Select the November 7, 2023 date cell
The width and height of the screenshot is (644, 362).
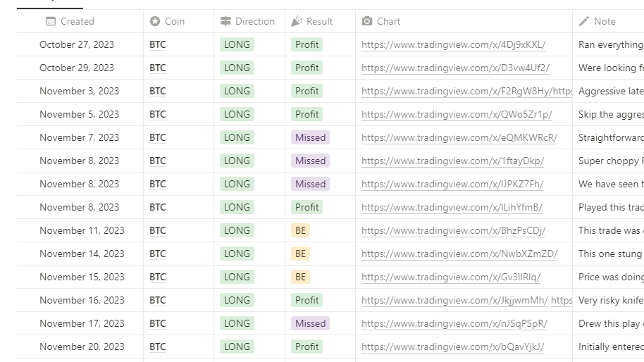[x=80, y=137]
